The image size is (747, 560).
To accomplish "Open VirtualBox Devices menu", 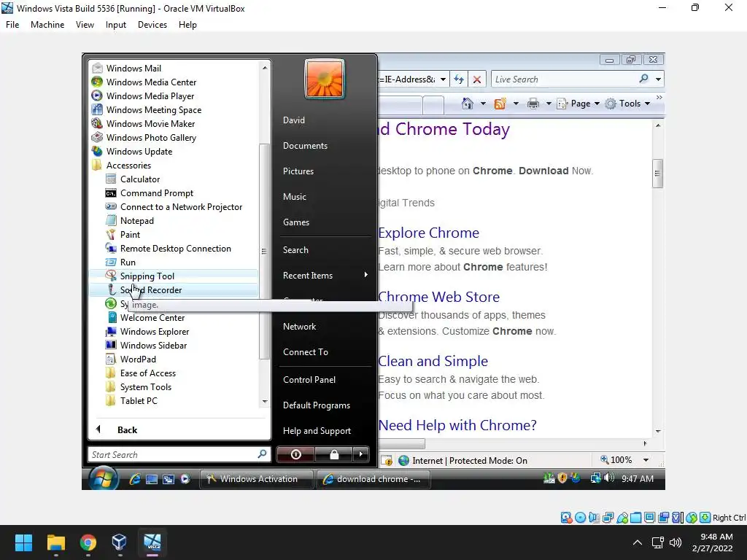I will [152, 25].
